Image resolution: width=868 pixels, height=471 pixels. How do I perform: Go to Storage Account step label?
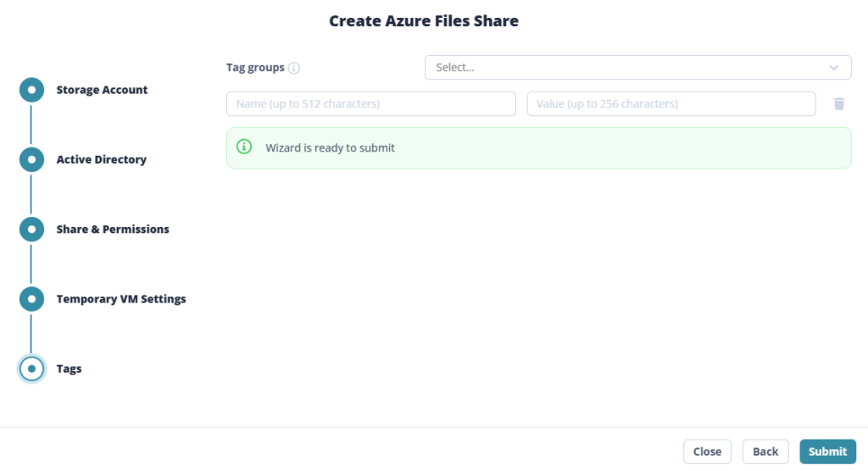pyautogui.click(x=102, y=90)
